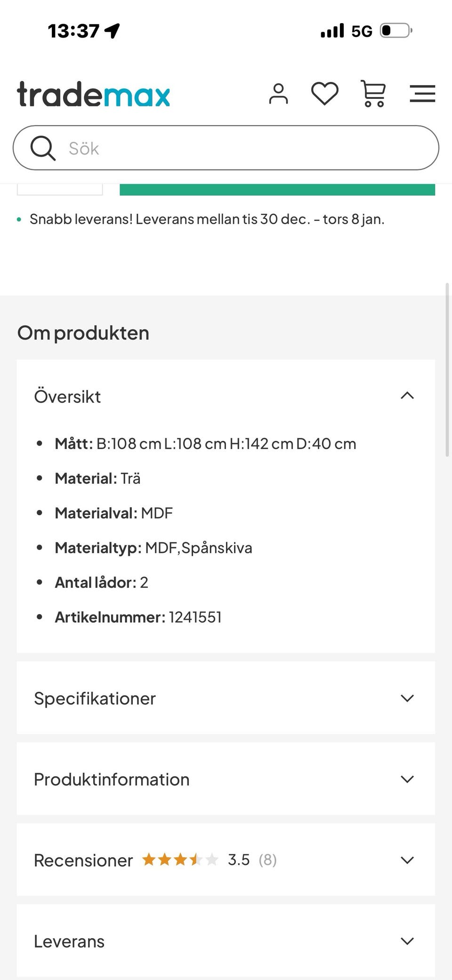
Task: Expand the Specifikationer section
Action: click(x=226, y=698)
